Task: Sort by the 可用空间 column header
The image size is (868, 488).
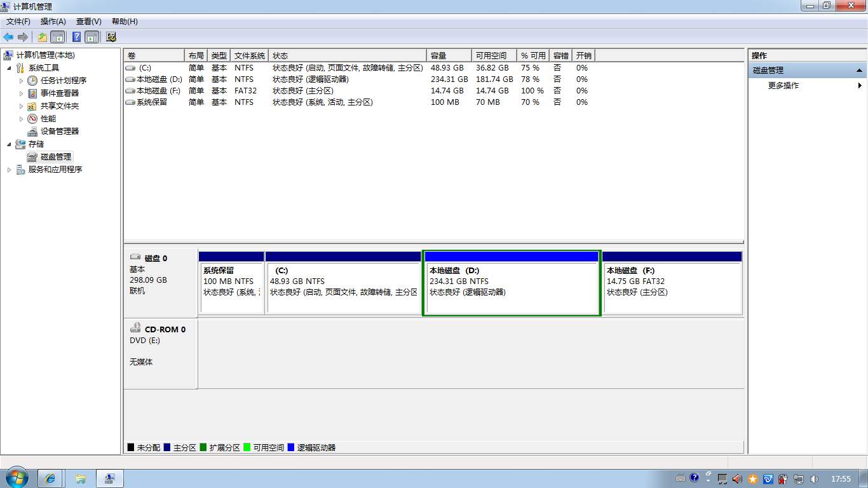Action: pos(494,56)
